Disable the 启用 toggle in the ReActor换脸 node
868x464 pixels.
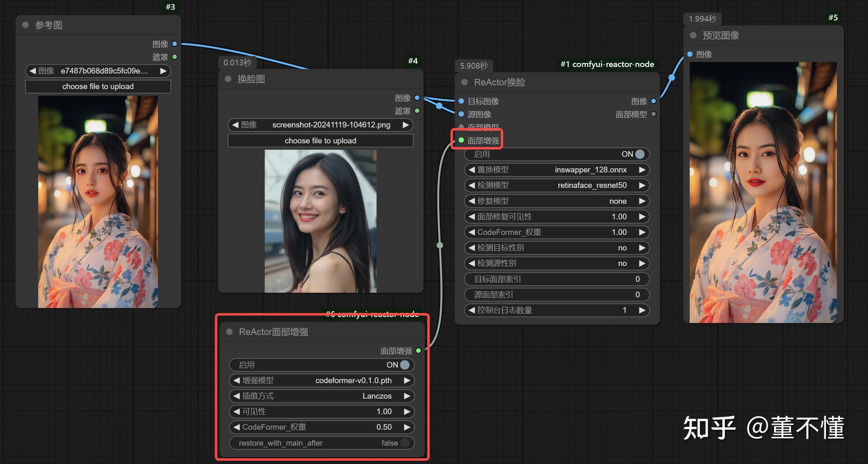638,154
